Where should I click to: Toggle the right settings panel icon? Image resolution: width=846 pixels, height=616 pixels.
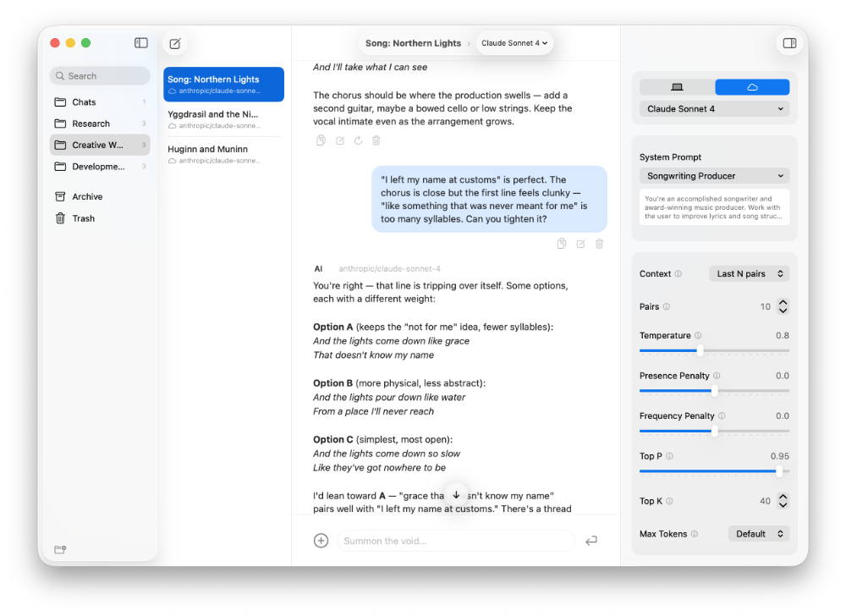pos(788,41)
